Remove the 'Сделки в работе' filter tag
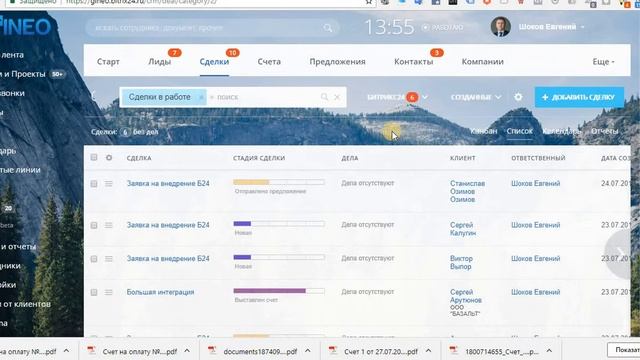 pyautogui.click(x=201, y=97)
